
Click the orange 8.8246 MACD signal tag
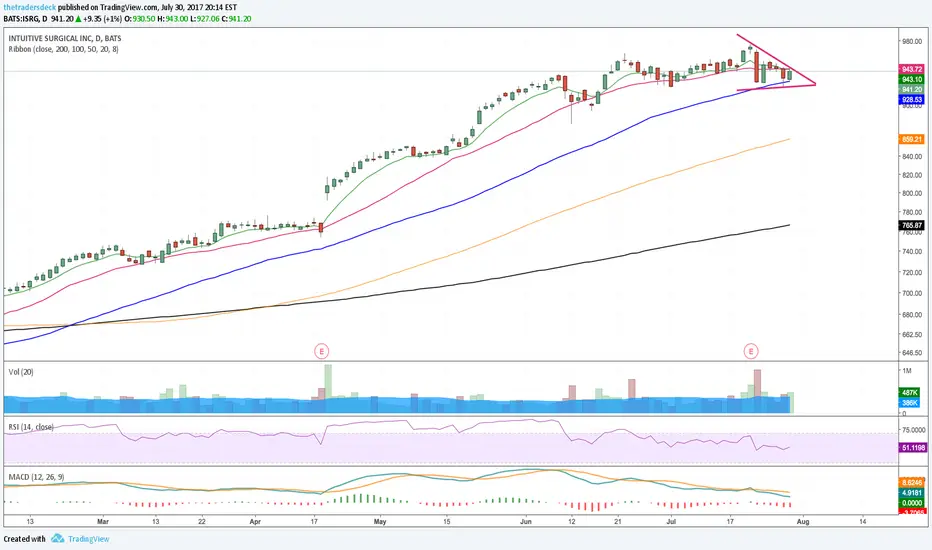[x=912, y=483]
